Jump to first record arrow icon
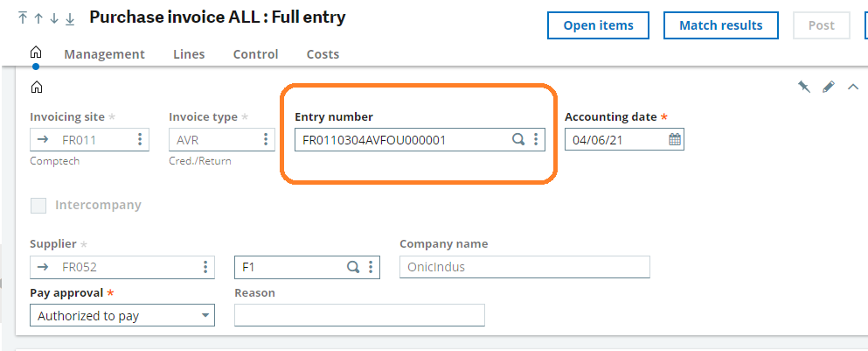The height and width of the screenshot is (351, 868). point(23,18)
